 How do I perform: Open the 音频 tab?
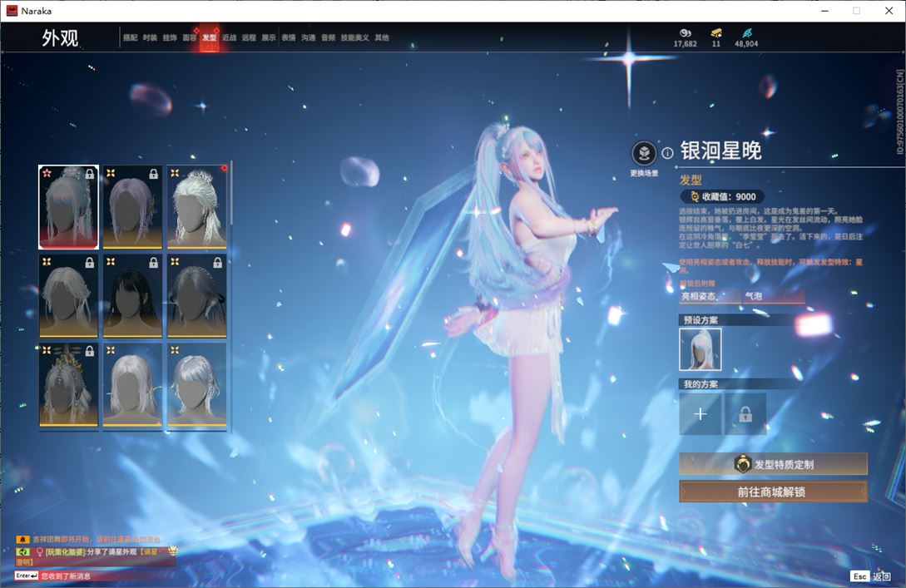[328, 37]
